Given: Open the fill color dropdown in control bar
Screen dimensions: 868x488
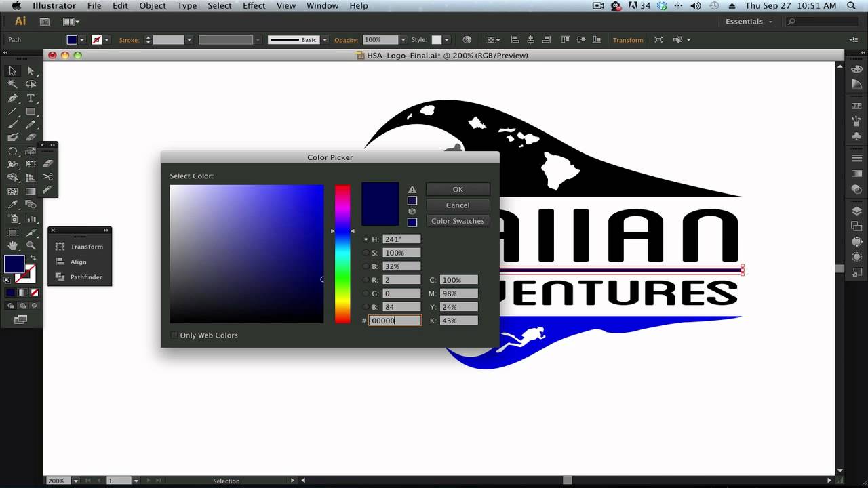Looking at the screenshot, I should point(81,40).
